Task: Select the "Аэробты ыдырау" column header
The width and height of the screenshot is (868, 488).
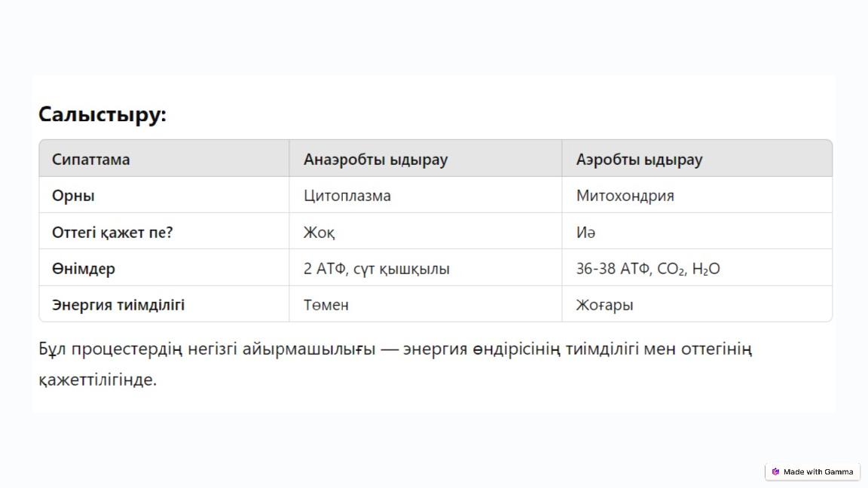Action: point(639,160)
